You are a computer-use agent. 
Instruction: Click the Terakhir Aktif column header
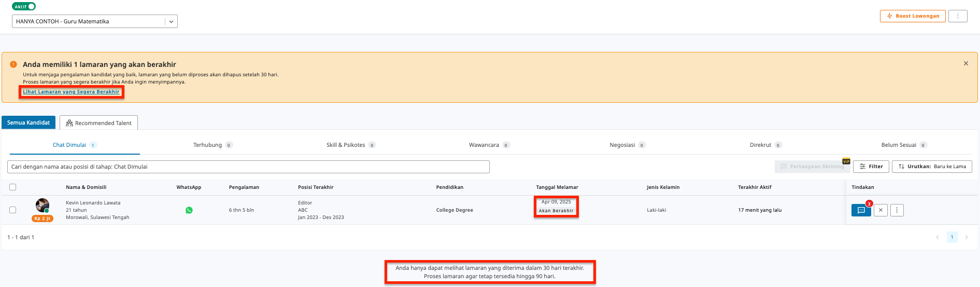coord(755,187)
